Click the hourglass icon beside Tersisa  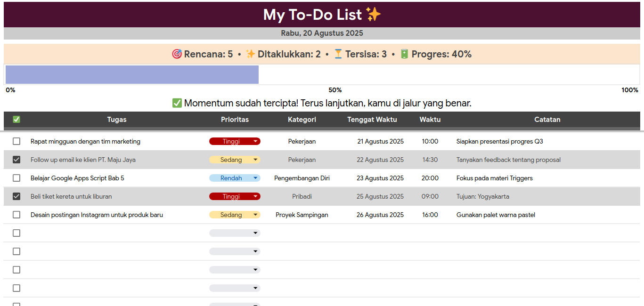coord(338,54)
